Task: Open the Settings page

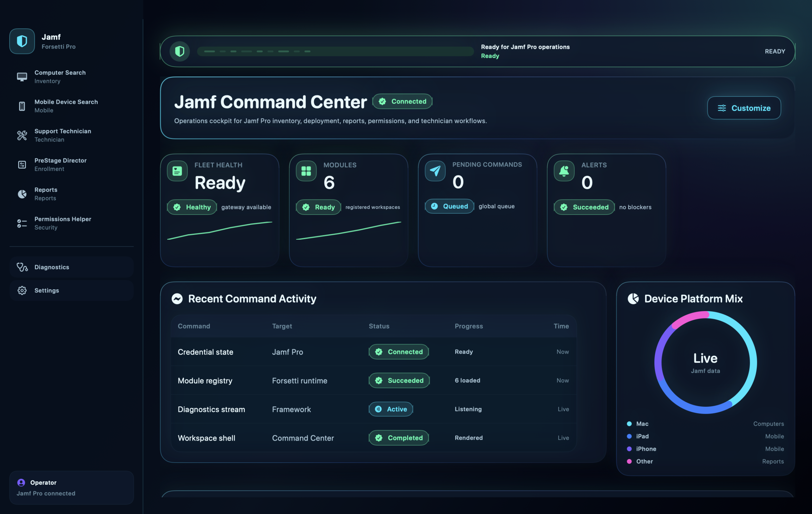Action: 71,290
